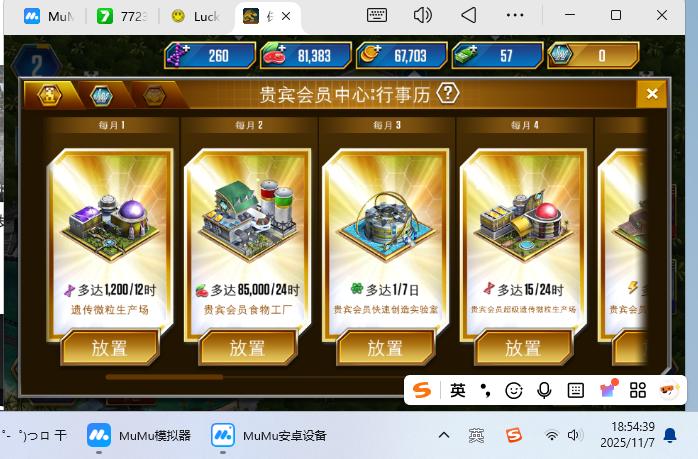Expand the system tray hidden icons chevron

(x=444, y=435)
